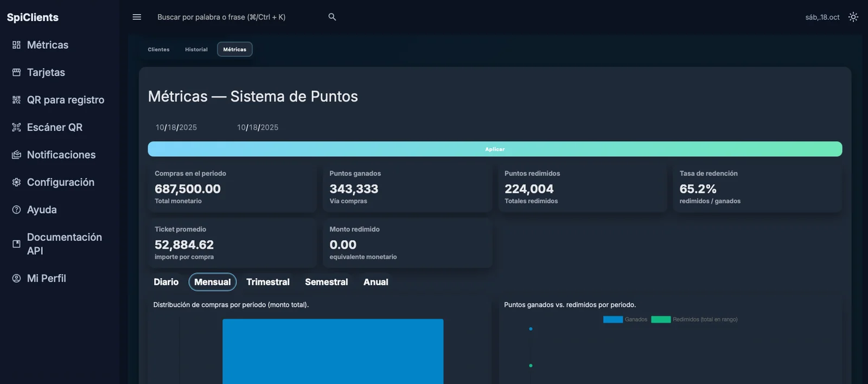This screenshot has width=868, height=384.
Task: Click the end date field 10/18/2025
Action: pyautogui.click(x=258, y=127)
